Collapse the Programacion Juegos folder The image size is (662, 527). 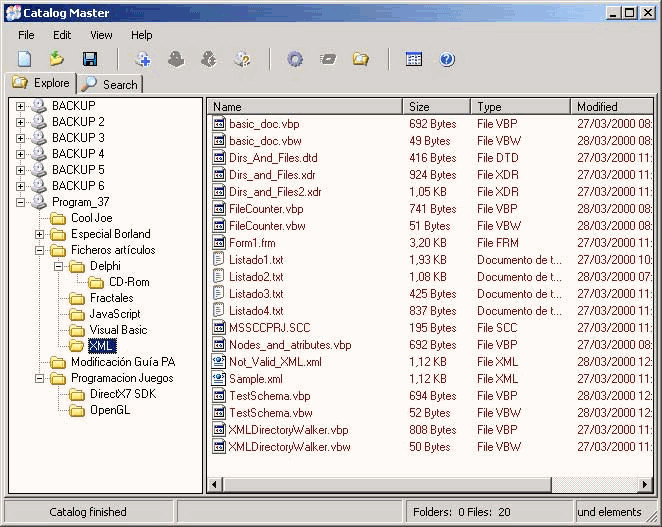(x=39, y=378)
